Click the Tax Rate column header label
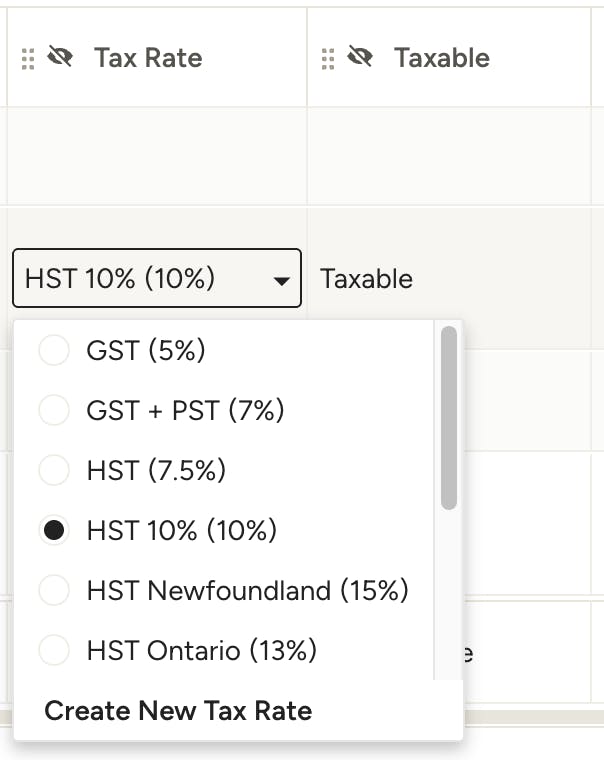 (148, 58)
